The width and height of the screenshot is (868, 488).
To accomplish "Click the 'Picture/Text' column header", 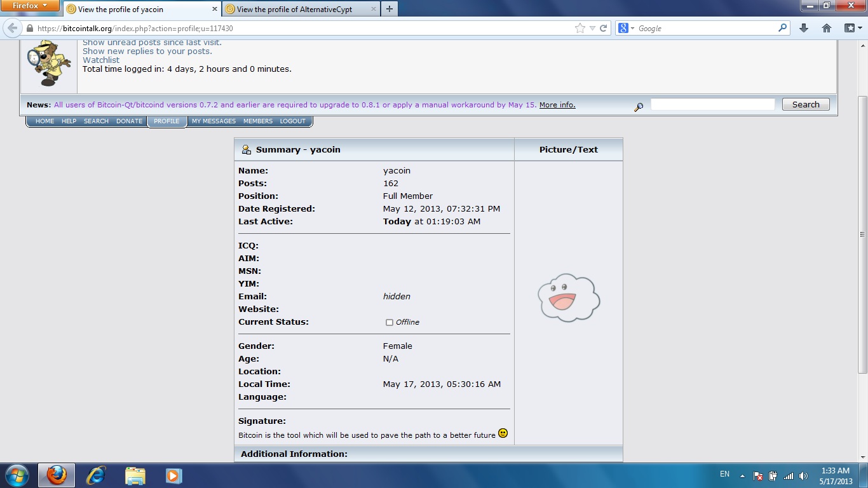I will 569,149.
